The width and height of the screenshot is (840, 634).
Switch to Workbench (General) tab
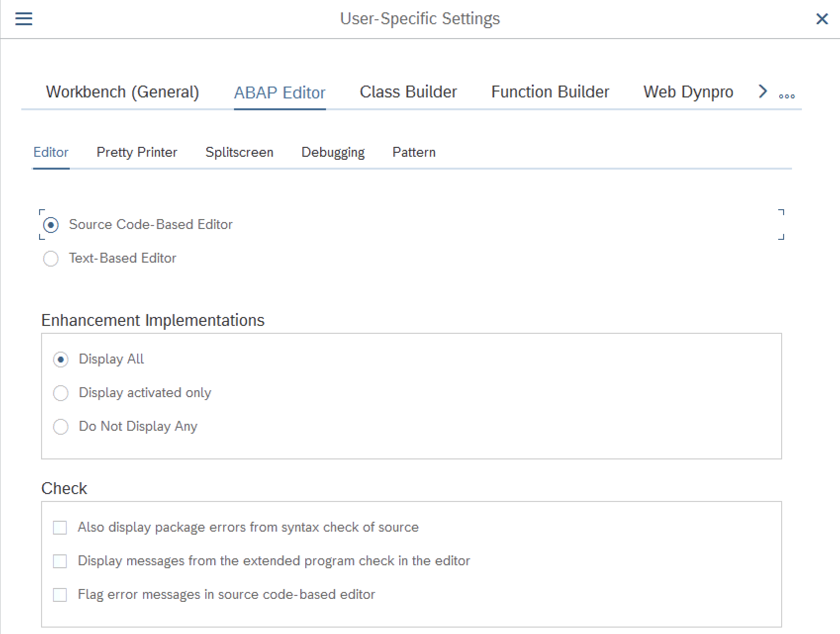click(x=122, y=92)
